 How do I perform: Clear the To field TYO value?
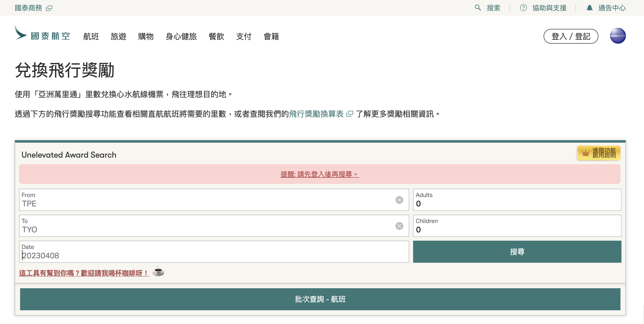pos(399,226)
